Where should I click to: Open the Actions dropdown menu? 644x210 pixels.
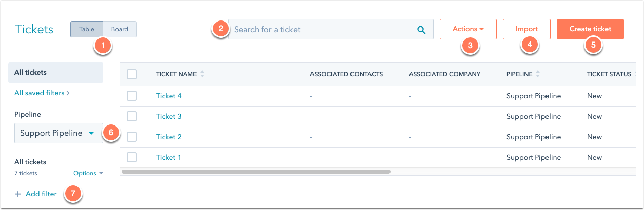click(x=468, y=29)
